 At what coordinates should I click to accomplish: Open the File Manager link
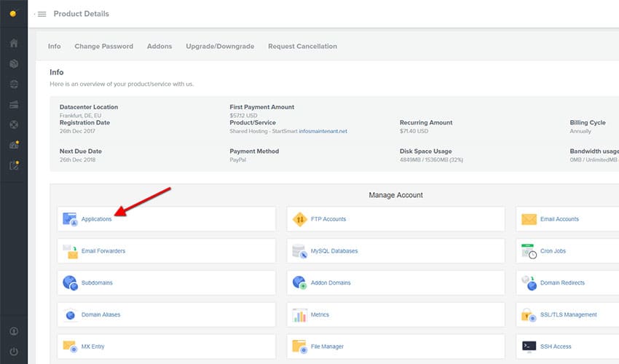click(x=327, y=347)
